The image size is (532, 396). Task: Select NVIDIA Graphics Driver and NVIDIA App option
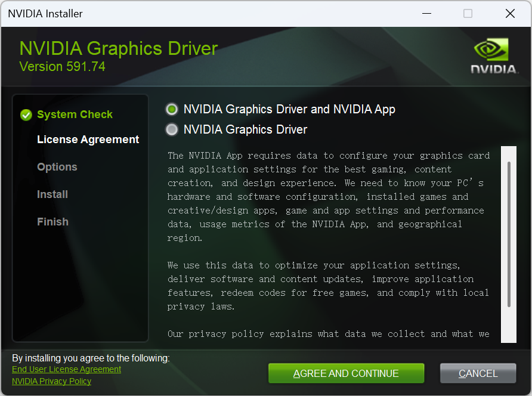(x=172, y=109)
